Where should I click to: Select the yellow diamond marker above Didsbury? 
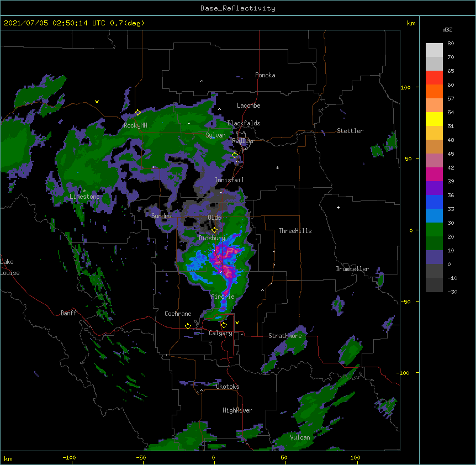click(215, 230)
